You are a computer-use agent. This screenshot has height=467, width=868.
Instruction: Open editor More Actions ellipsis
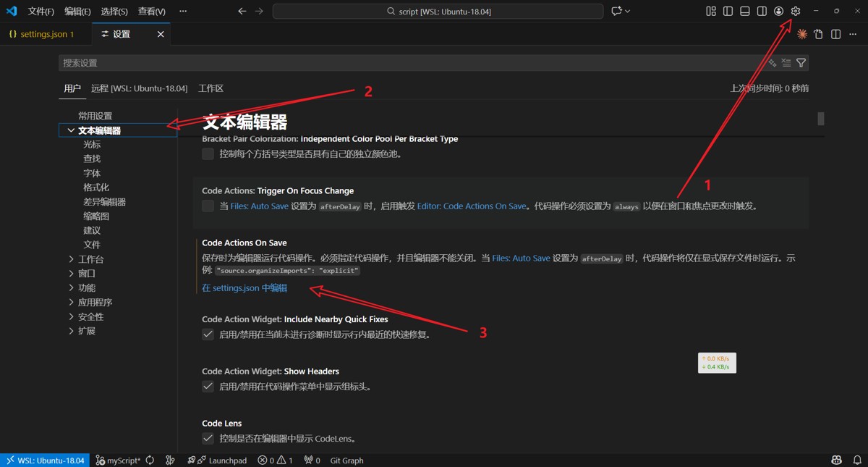click(852, 34)
